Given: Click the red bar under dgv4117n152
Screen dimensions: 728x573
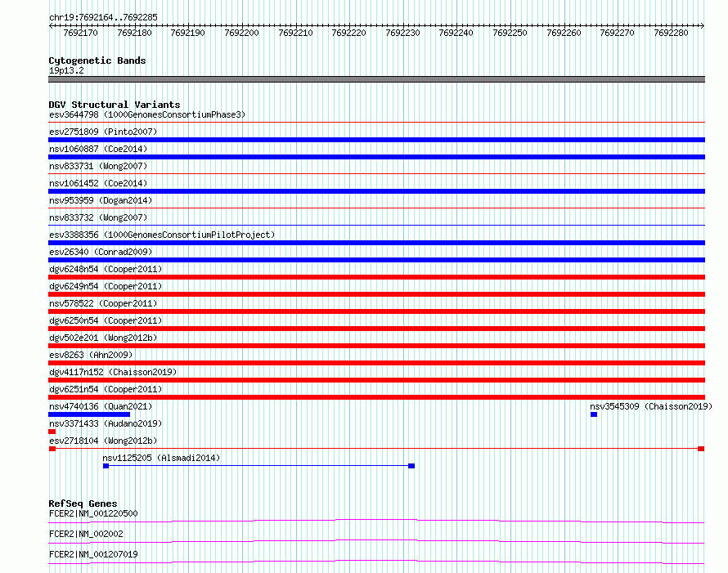Looking at the screenshot, I should tap(376, 380).
